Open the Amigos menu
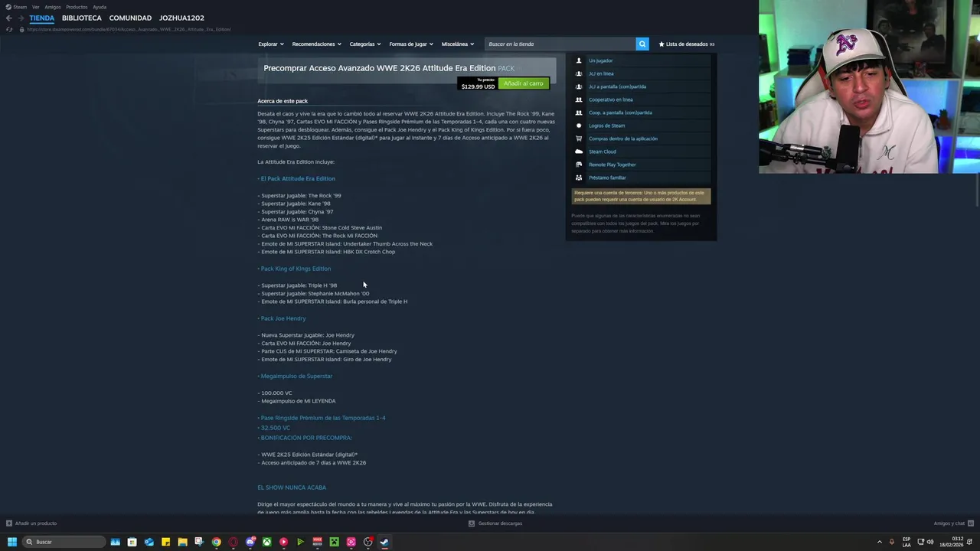The height and width of the screenshot is (551, 980). [53, 7]
